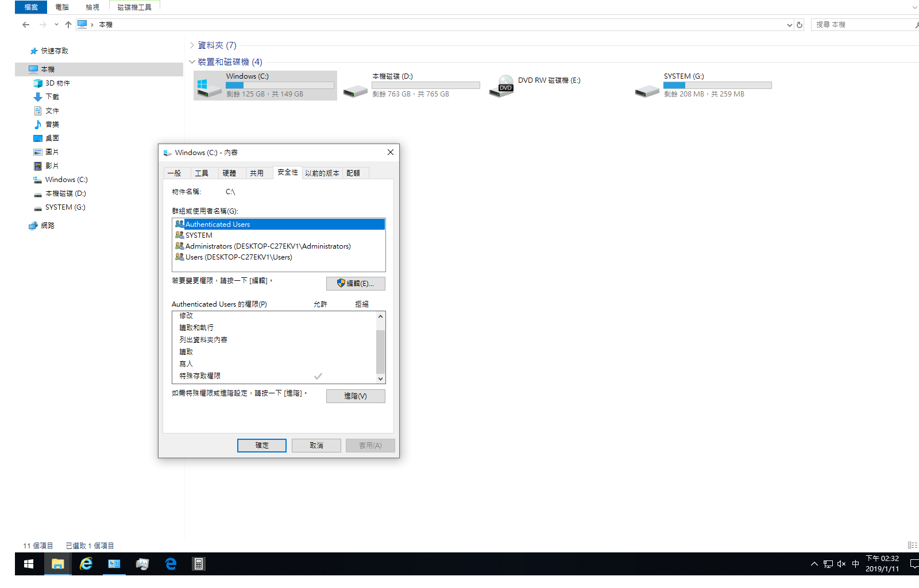The height and width of the screenshot is (588, 919).
Task: Refresh the current location
Action: [799, 25]
